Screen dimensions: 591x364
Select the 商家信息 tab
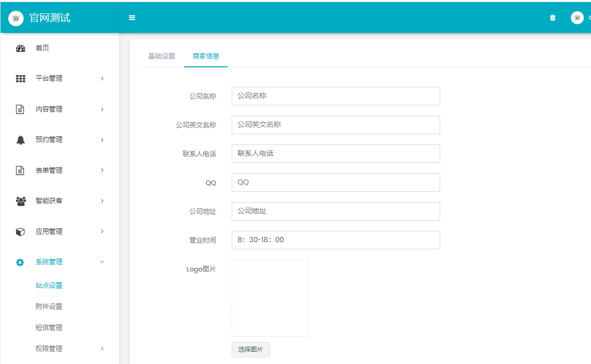pyautogui.click(x=206, y=56)
